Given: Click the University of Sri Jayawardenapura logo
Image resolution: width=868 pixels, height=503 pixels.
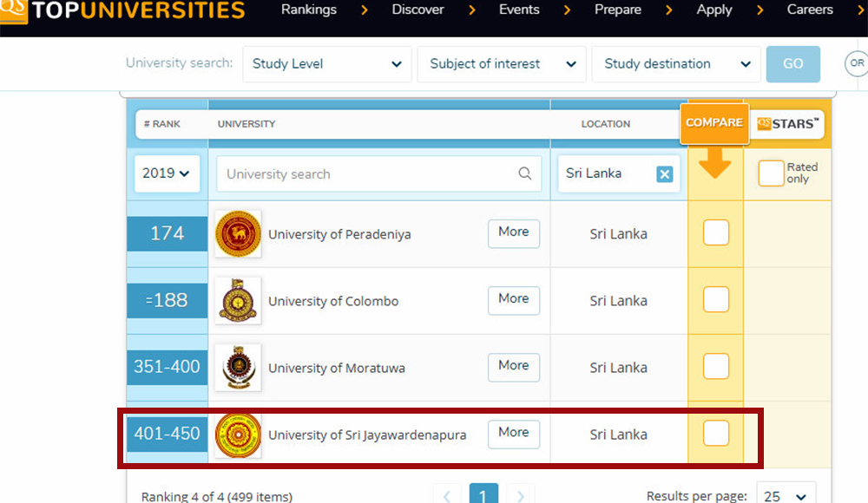Looking at the screenshot, I should (238, 434).
